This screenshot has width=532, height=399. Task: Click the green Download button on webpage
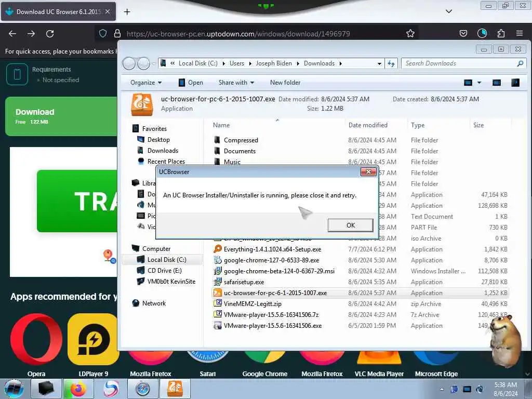tap(61, 116)
